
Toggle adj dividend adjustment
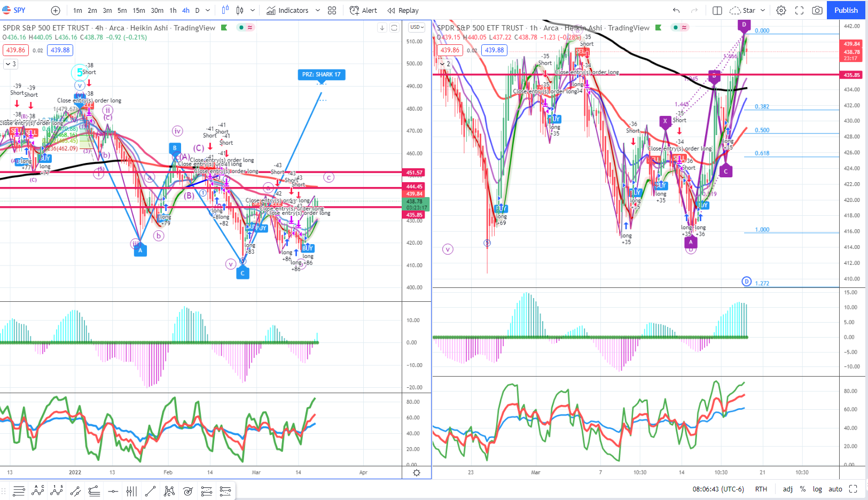point(787,489)
